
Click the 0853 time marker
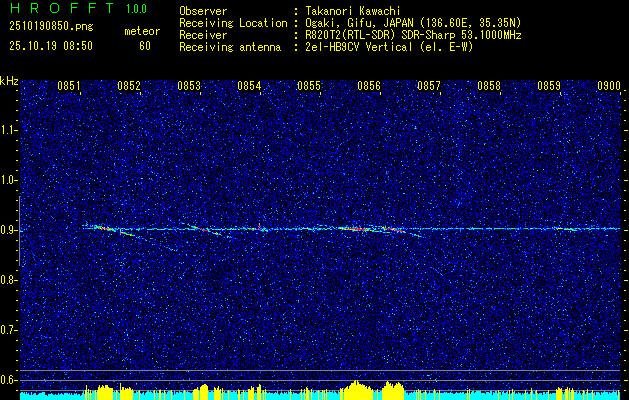click(189, 86)
